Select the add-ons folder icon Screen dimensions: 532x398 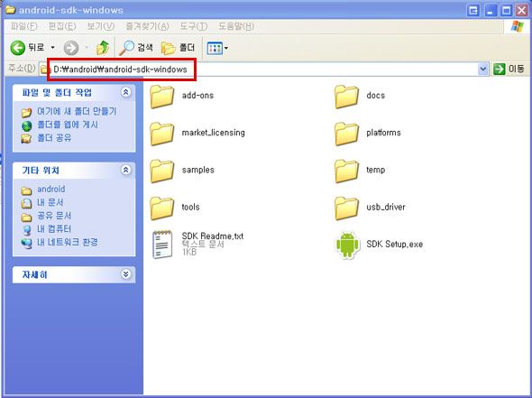(161, 97)
